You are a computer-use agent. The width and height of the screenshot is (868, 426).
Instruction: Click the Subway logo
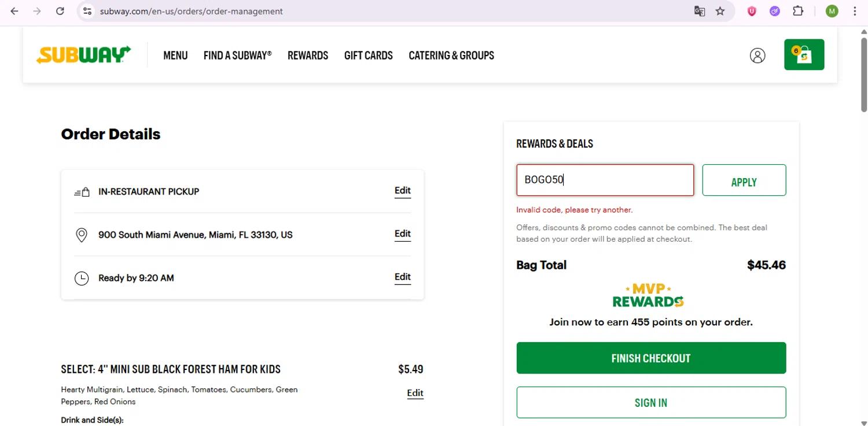coord(83,55)
